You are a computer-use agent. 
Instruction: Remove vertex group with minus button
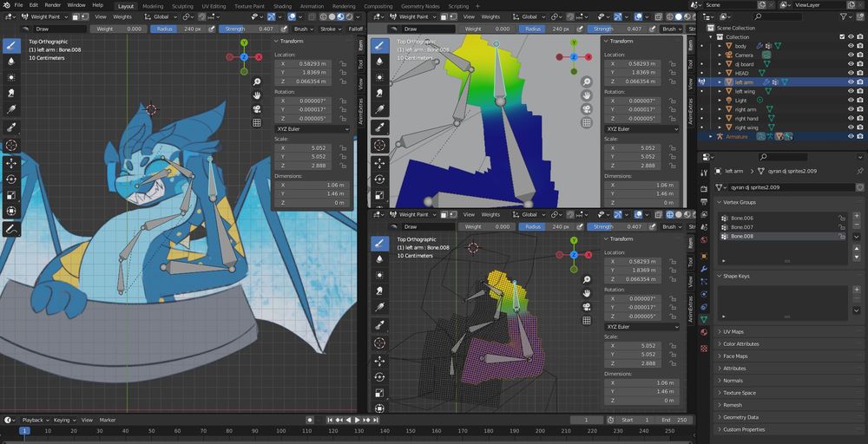857,224
